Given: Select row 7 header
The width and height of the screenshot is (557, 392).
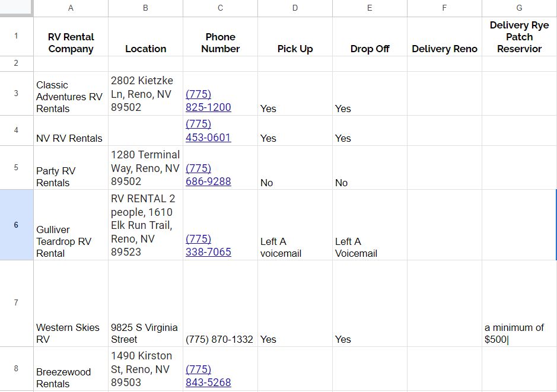Looking at the screenshot, I should 17,303.
